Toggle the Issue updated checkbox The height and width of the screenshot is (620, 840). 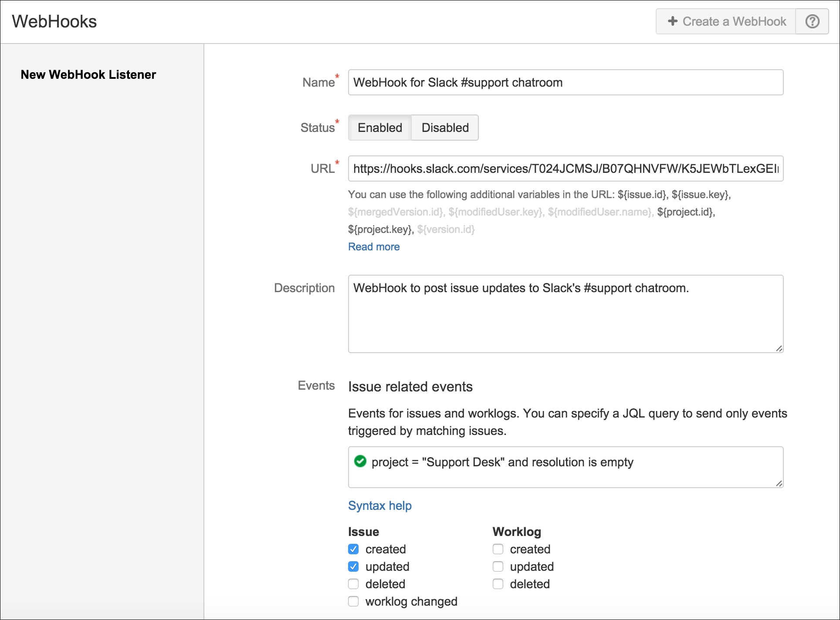(x=353, y=566)
